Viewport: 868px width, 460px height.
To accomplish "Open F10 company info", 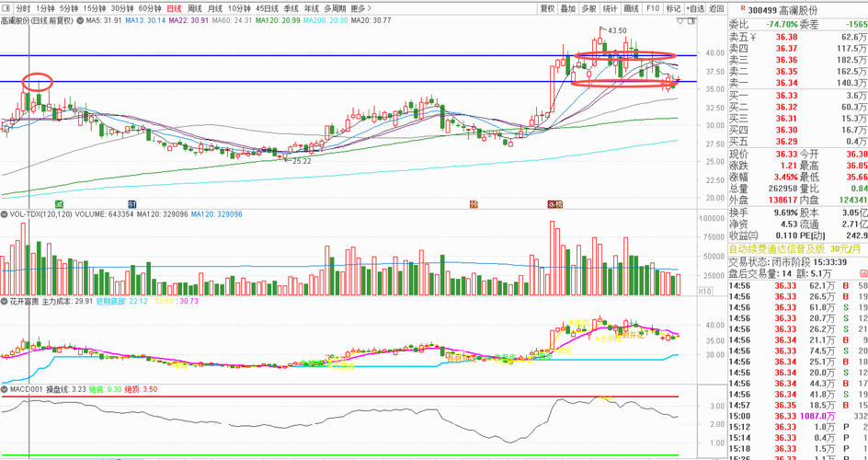I will [653, 8].
